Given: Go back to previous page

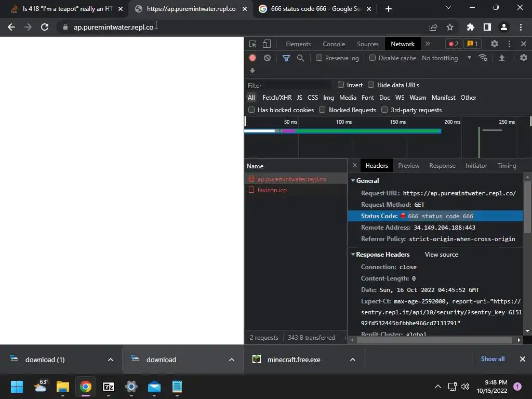Looking at the screenshot, I should click(11, 27).
